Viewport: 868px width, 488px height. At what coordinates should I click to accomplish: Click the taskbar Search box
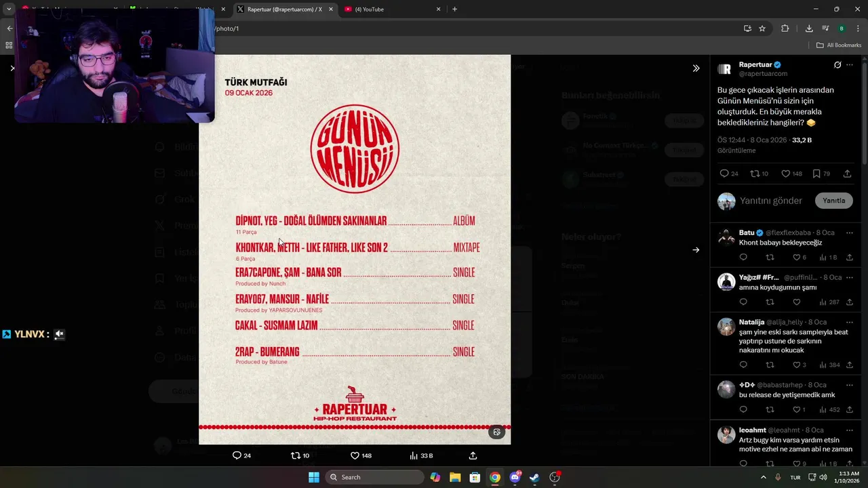[x=374, y=477]
